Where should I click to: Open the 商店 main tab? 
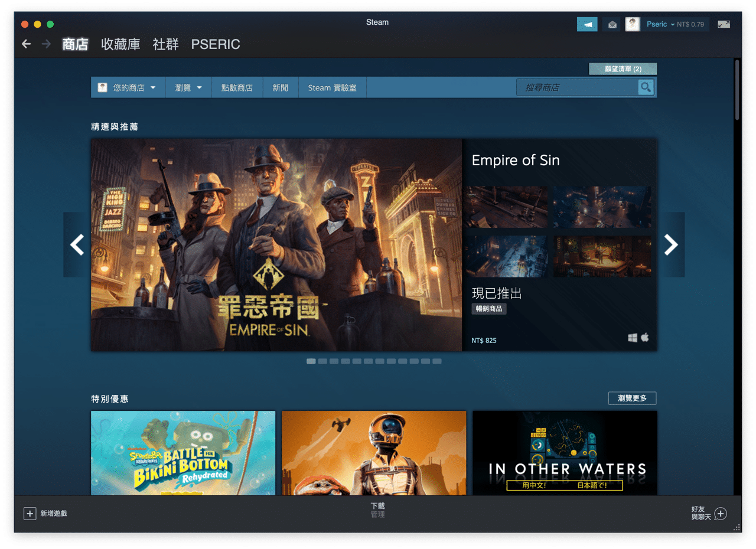[75, 44]
